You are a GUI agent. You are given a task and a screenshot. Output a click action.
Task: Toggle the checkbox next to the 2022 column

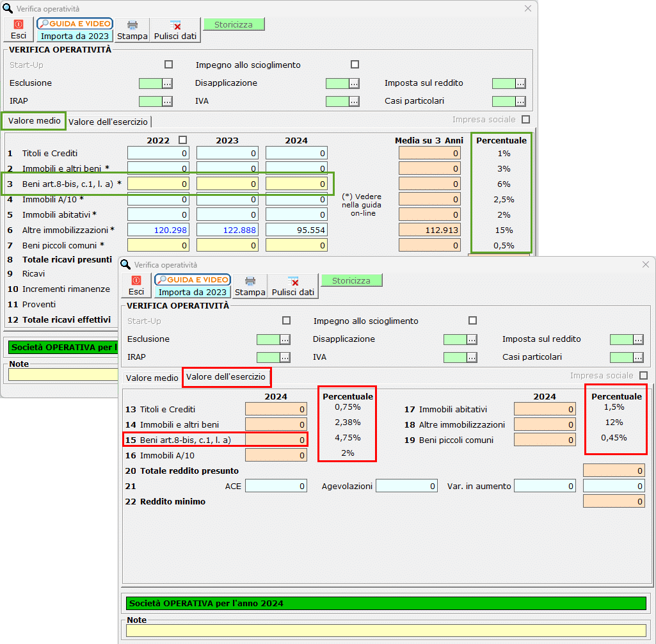pyautogui.click(x=184, y=140)
